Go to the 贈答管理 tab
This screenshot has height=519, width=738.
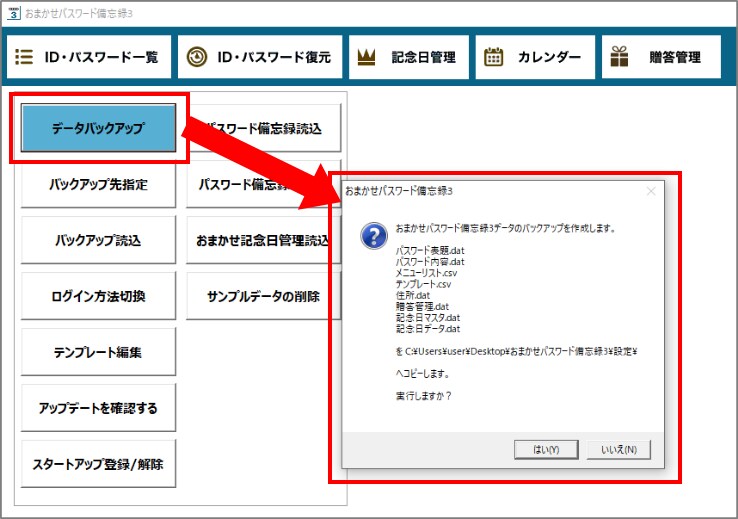[661, 57]
